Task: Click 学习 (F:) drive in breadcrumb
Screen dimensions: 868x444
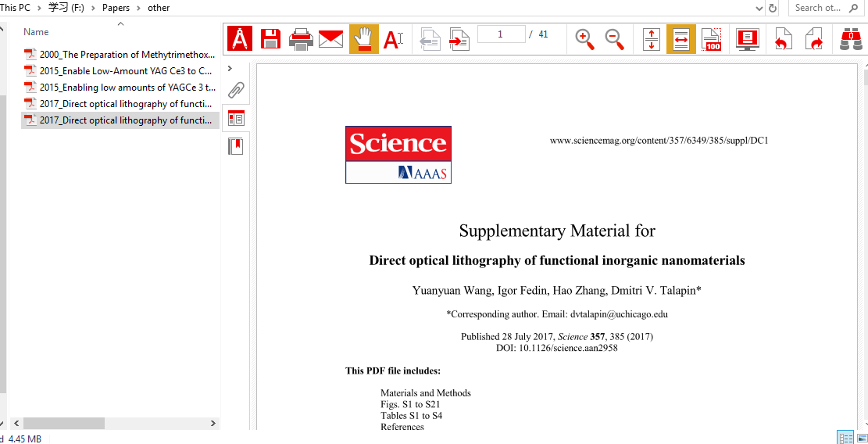Action: [x=66, y=8]
